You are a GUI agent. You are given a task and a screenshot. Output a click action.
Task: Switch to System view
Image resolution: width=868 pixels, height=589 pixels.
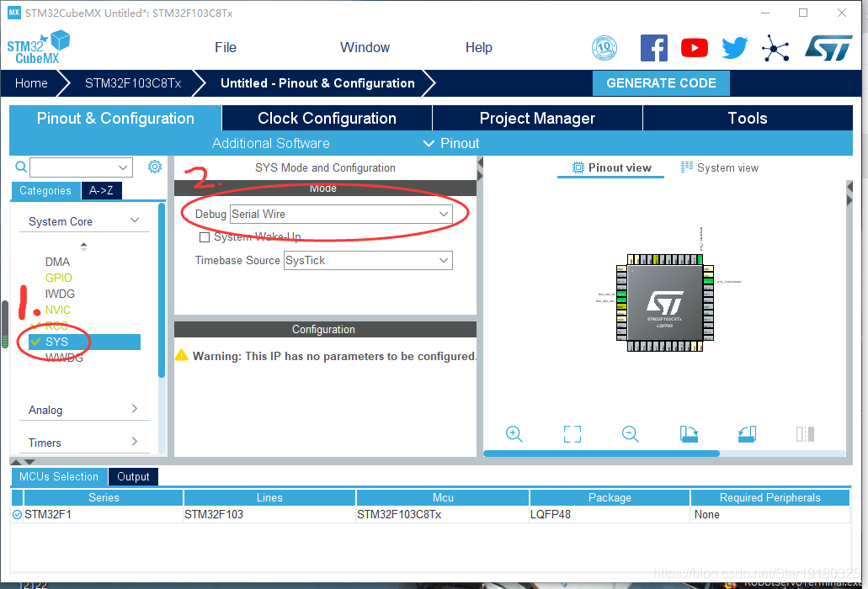click(x=720, y=167)
